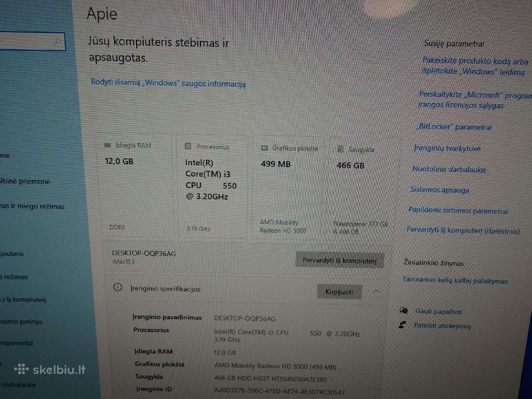The width and height of the screenshot is (532, 399).
Task: Open Pervardyti šį kompiuterį (išplėstinis) link
Action: coord(463,230)
